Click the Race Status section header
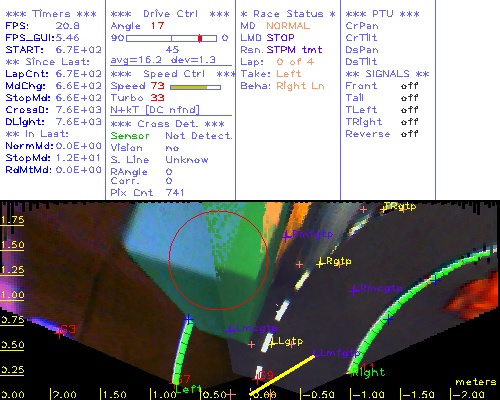 tap(288, 14)
